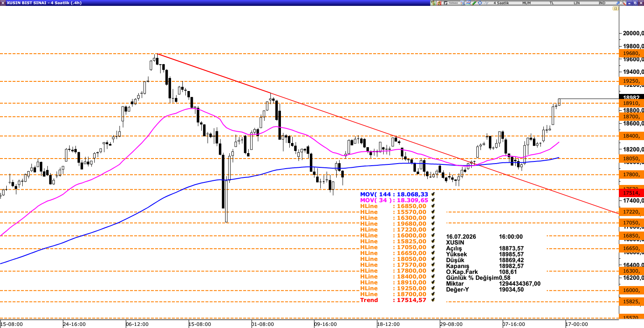Image resolution: width=644 pixels, height=328 pixels.
Task: Open the 4 Saatlik timeframe selector
Action: tap(501, 3)
